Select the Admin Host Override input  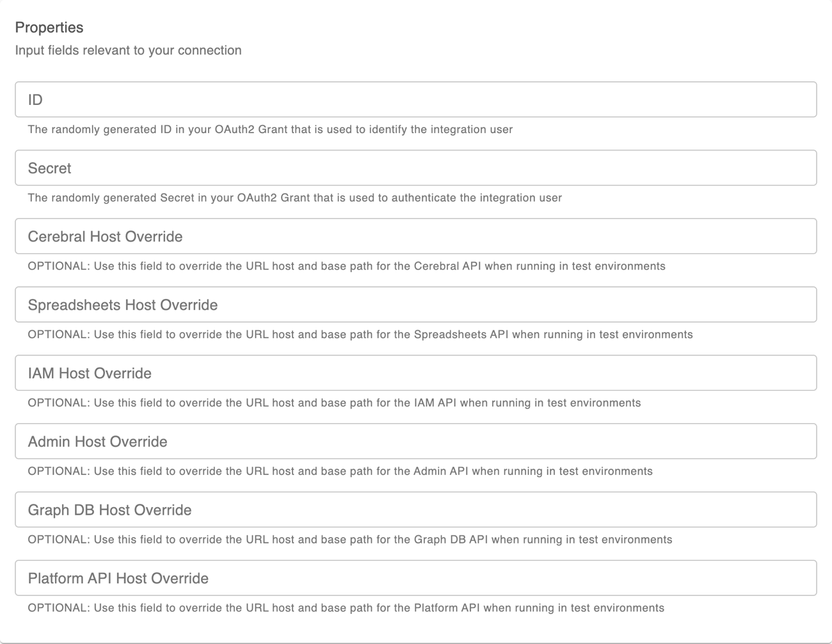(x=416, y=442)
